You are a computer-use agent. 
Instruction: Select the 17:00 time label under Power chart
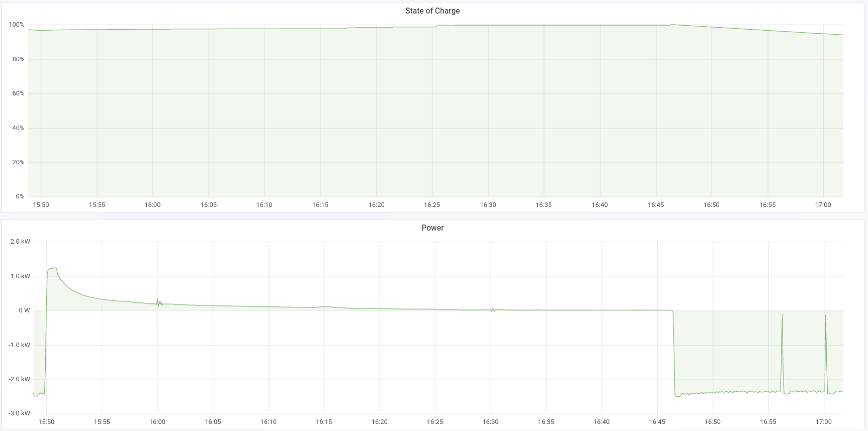(823, 422)
